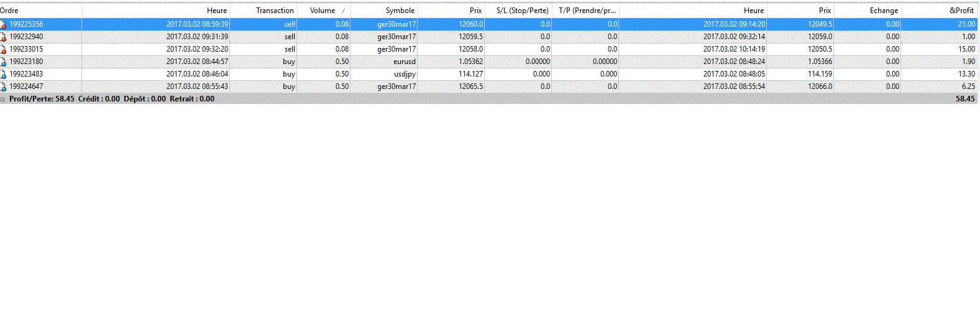Click the small icon before Profit/Perte summary
The height and width of the screenshot is (336, 980).
coord(2,99)
